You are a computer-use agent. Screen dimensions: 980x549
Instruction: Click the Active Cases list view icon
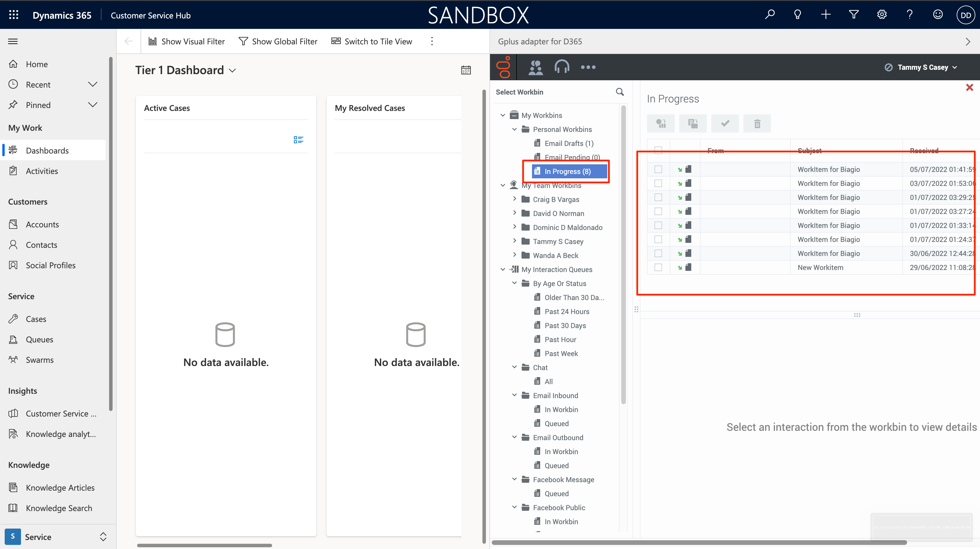[x=299, y=140]
